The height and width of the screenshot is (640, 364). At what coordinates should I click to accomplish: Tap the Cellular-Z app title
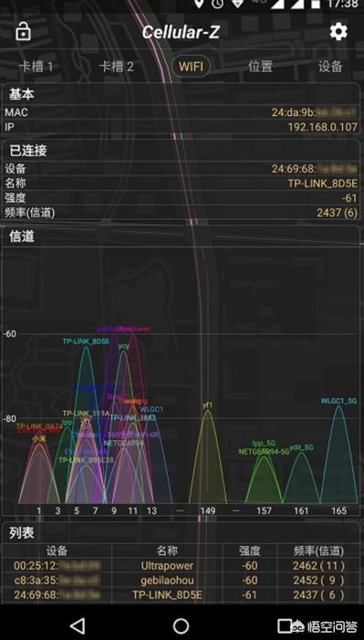point(181,32)
